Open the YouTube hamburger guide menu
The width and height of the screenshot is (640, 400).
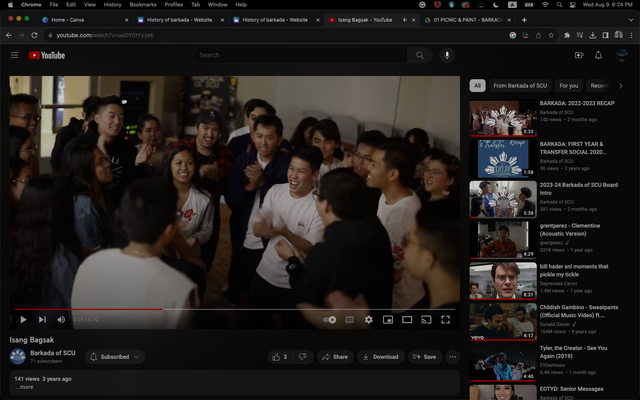click(14, 55)
